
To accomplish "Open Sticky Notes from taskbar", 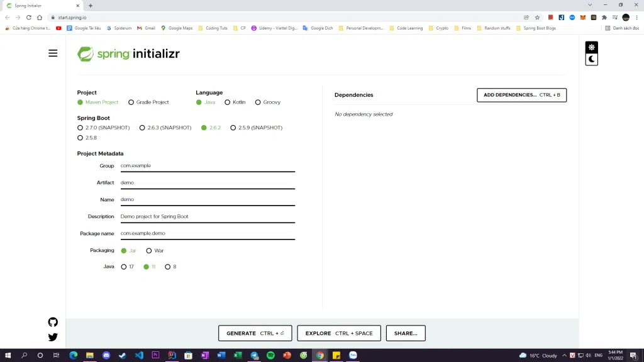I will 336,355.
